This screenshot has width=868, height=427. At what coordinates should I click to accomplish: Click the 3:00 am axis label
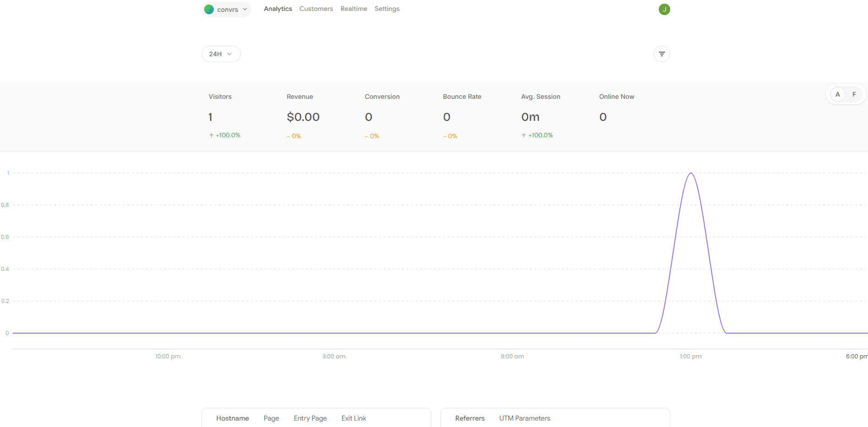click(x=334, y=356)
